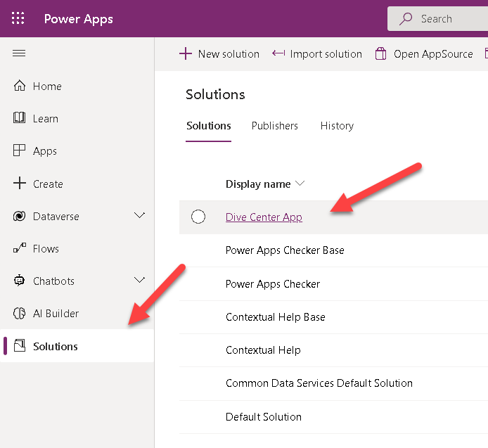Image resolution: width=488 pixels, height=448 pixels.
Task: Select the Dive Center App radio circle
Action: coord(198,217)
